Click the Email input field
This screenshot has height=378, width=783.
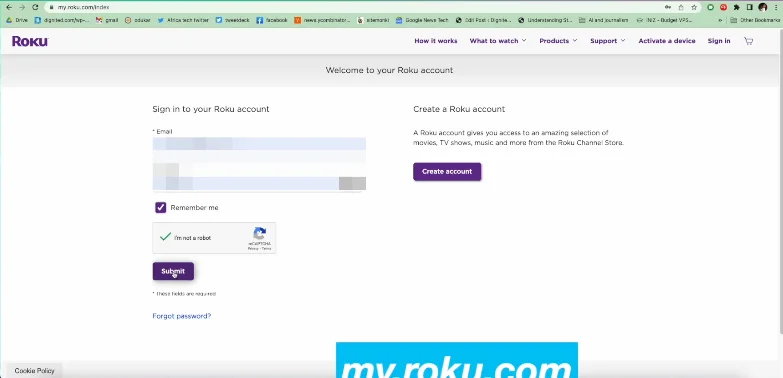click(259, 144)
